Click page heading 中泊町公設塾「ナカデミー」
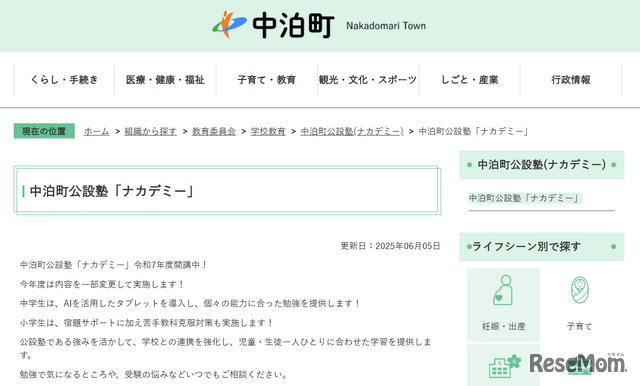Viewport: 640px width, 386px height. pyautogui.click(x=112, y=191)
